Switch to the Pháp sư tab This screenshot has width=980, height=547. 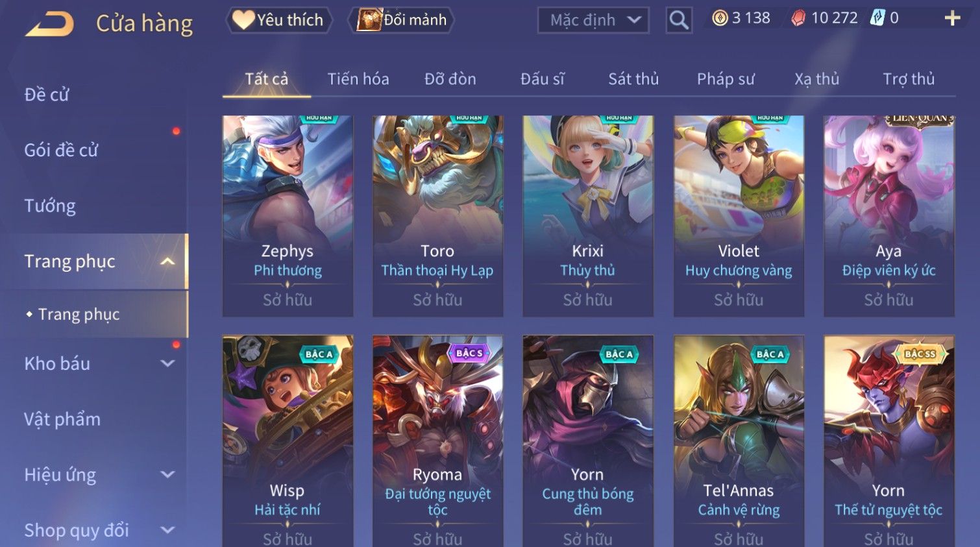[726, 79]
